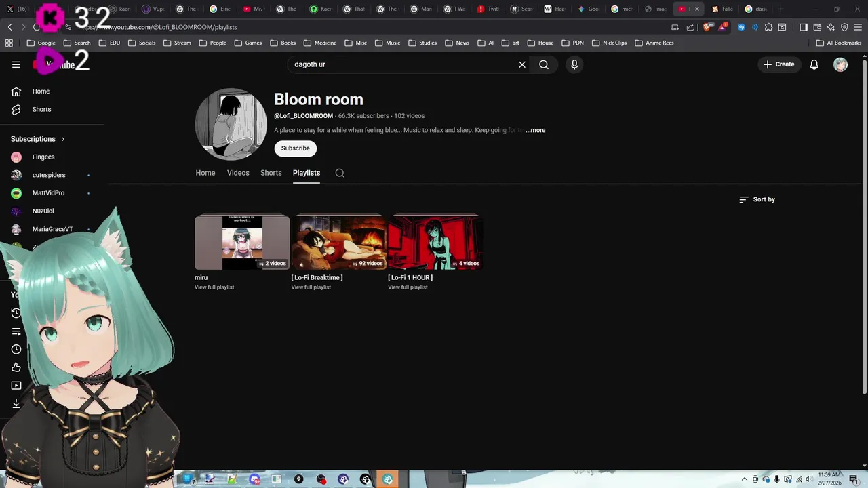Start voice search with microphone icon

pos(574,64)
